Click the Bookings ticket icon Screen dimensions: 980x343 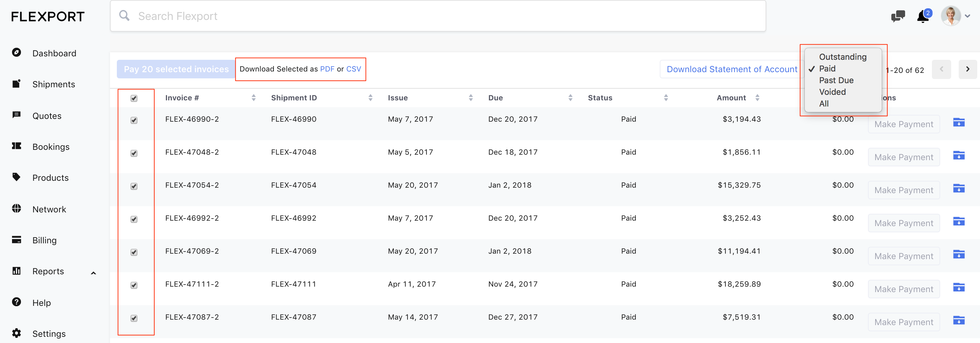point(16,146)
